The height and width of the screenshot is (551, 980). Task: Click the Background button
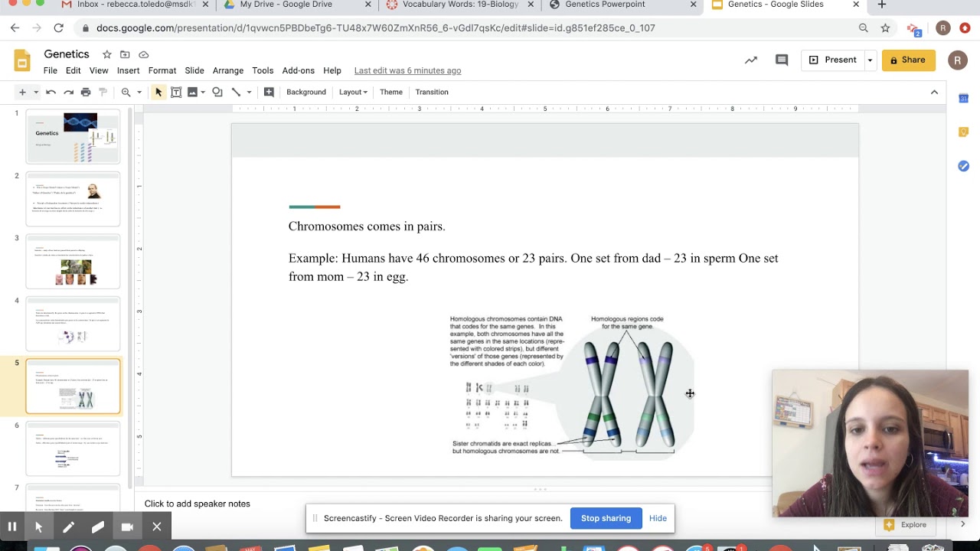click(306, 92)
